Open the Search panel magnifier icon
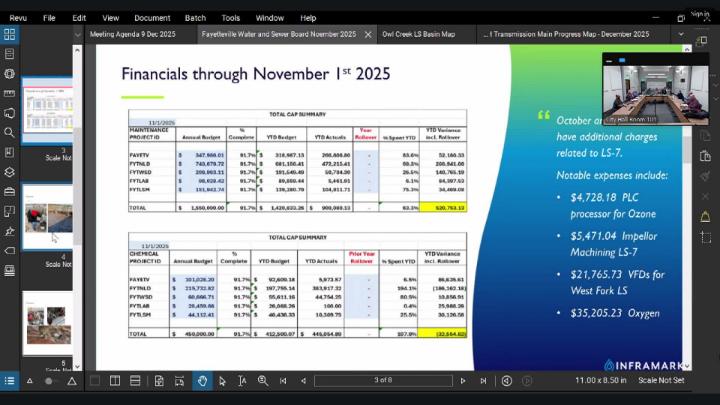Image resolution: width=720 pixels, height=405 pixels. (x=9, y=132)
